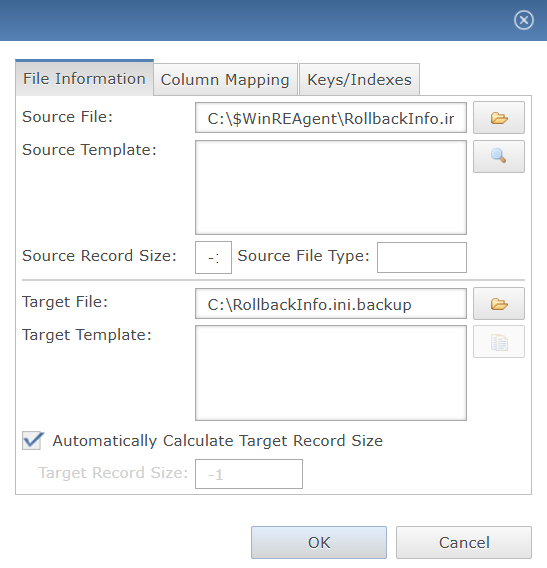This screenshot has width=547, height=568.
Task: Click the Source Record Size field
Action: coord(213,258)
